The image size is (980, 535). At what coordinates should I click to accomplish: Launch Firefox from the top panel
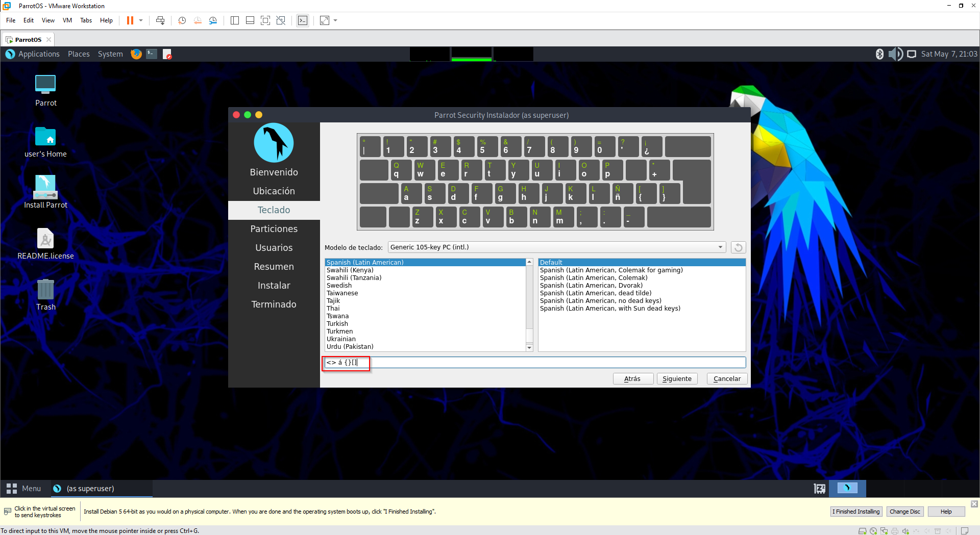tap(136, 54)
